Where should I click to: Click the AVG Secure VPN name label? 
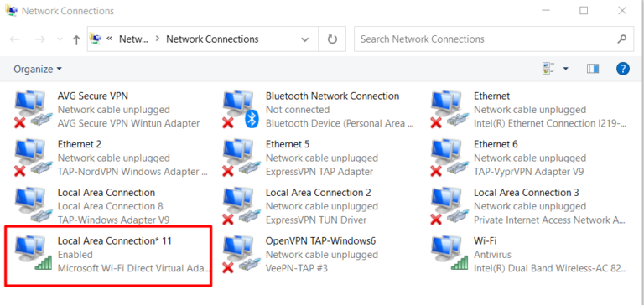(93, 96)
